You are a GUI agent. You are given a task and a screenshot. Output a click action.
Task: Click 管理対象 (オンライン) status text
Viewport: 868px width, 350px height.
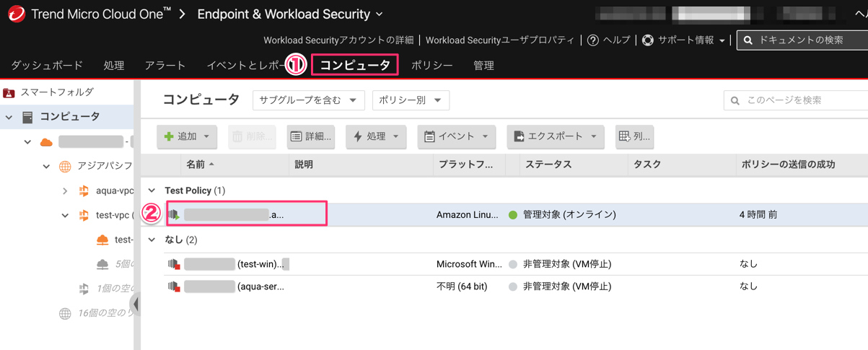click(x=569, y=215)
